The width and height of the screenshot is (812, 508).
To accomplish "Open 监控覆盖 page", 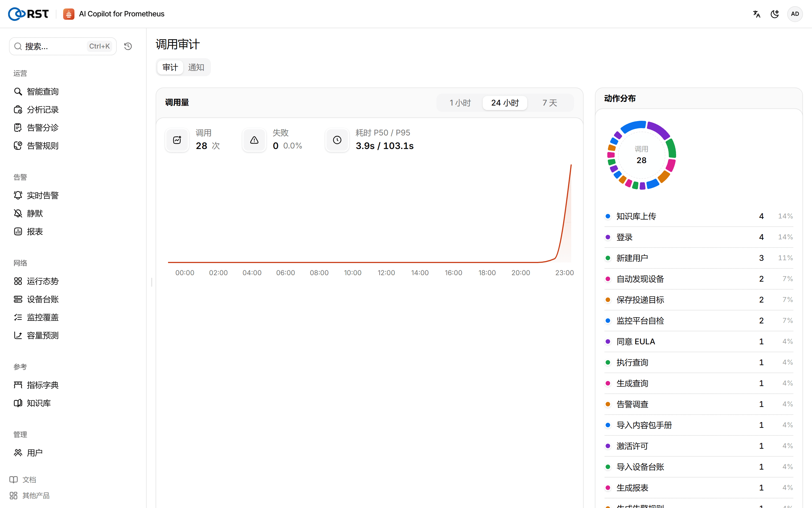I will (x=36, y=317).
